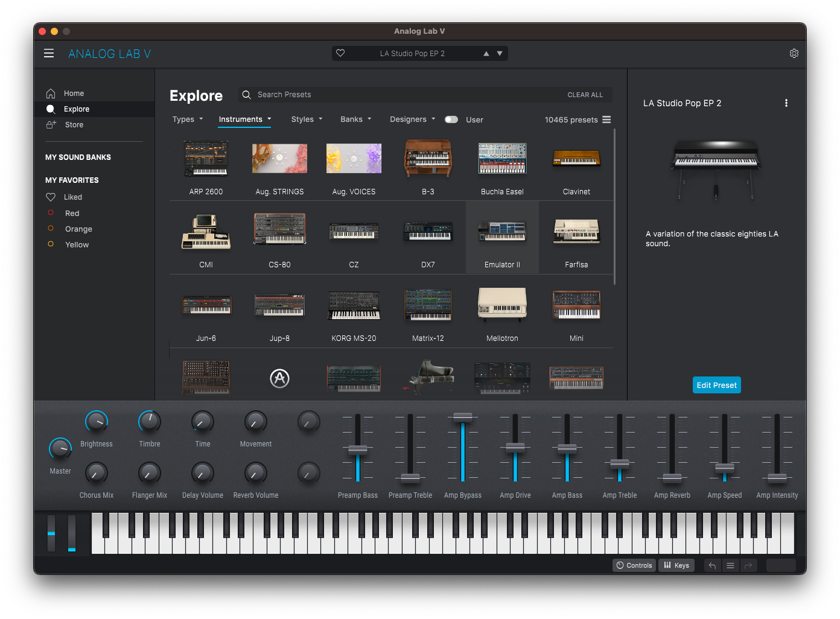Select the Jun-6 instrument
Viewport: 840px width, 619px height.
click(206, 313)
